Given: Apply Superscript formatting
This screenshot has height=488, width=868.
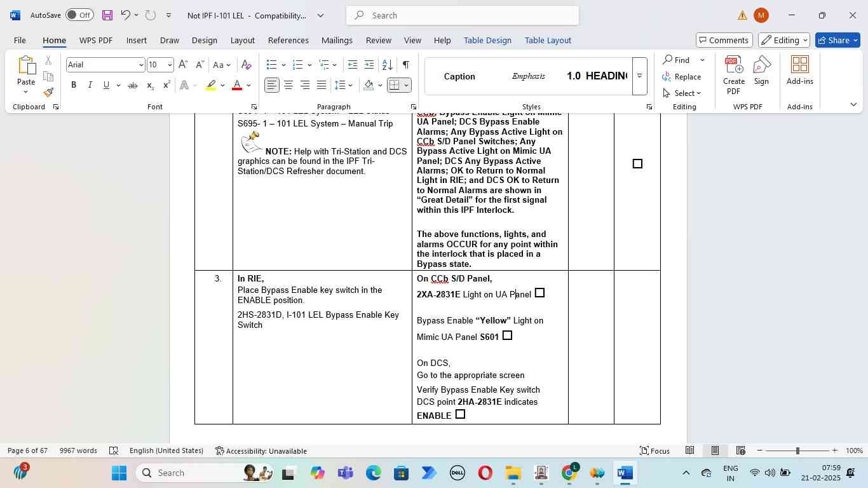Looking at the screenshot, I should (166, 85).
